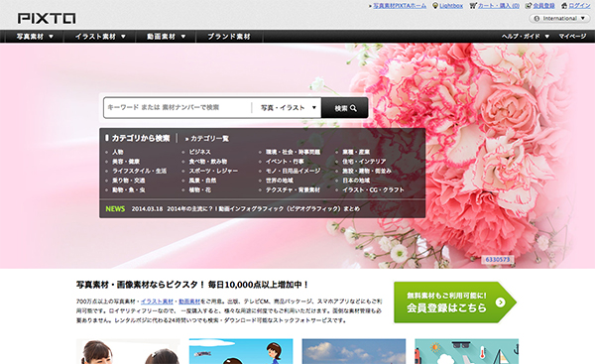595x364 pixels.
Task: Open カテゴリ一覧 category list link
Action: (209, 139)
